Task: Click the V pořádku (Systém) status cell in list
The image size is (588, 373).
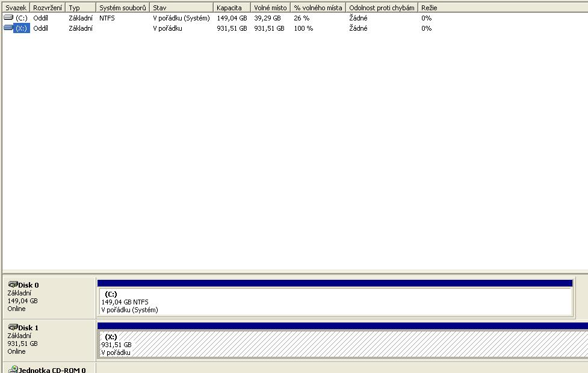Action: pyautogui.click(x=182, y=18)
